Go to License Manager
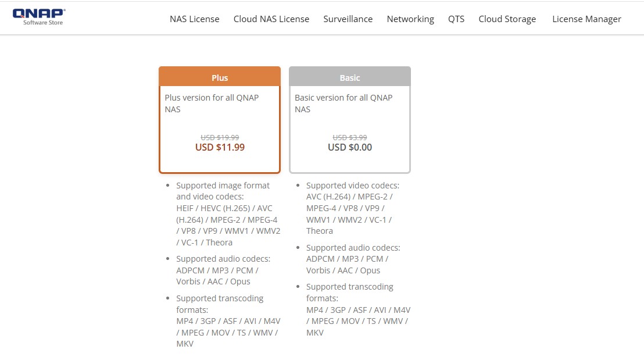The image size is (644, 360). (586, 19)
